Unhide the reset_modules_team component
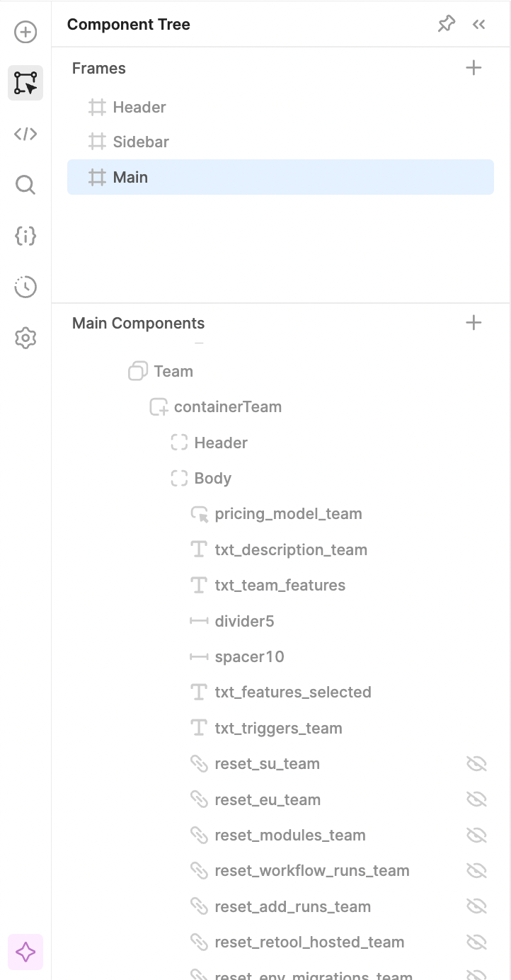 (x=477, y=835)
